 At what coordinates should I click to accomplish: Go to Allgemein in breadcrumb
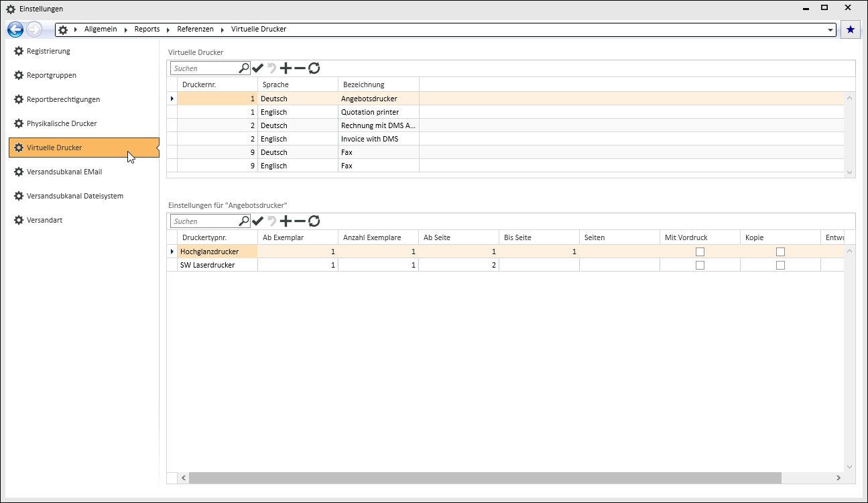tap(101, 30)
